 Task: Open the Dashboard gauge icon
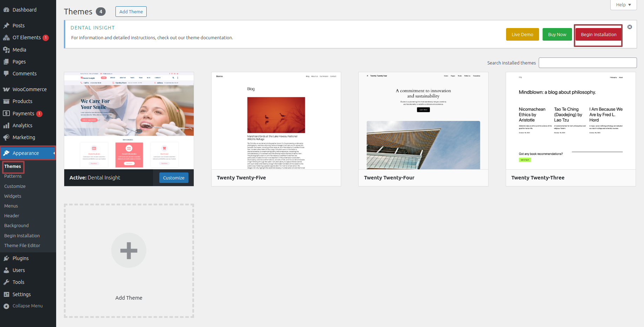pyautogui.click(x=6, y=10)
